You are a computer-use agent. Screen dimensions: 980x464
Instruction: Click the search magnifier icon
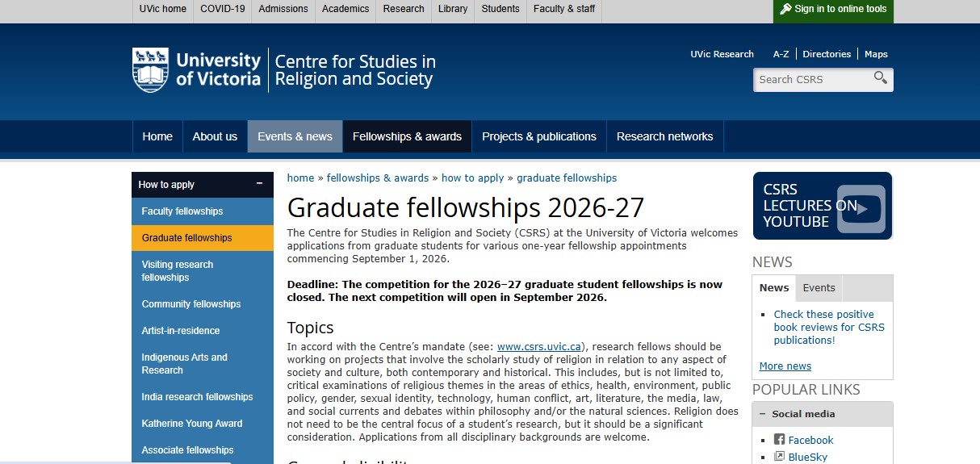click(x=880, y=78)
